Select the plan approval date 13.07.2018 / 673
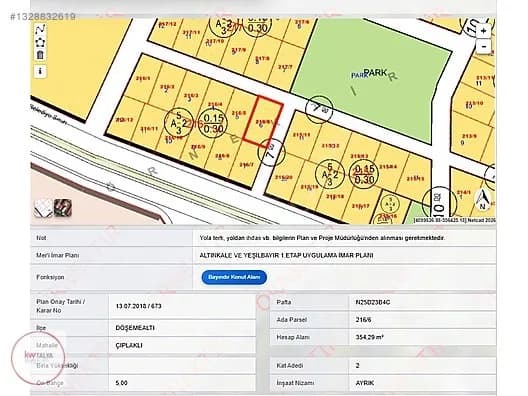528x396 pixels. 138,306
